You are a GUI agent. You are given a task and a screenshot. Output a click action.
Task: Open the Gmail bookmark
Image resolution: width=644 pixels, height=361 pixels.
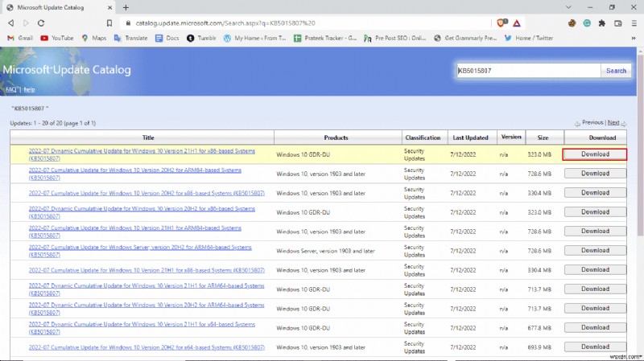(19, 38)
